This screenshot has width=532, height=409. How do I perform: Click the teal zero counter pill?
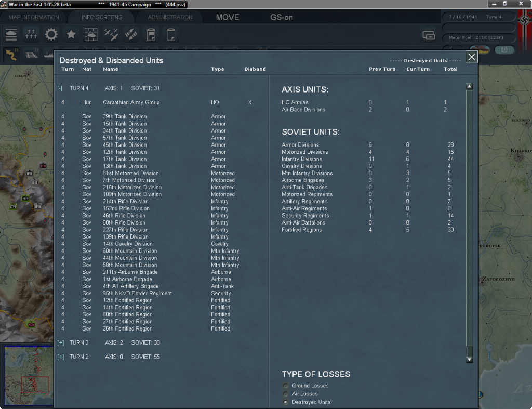click(x=504, y=50)
